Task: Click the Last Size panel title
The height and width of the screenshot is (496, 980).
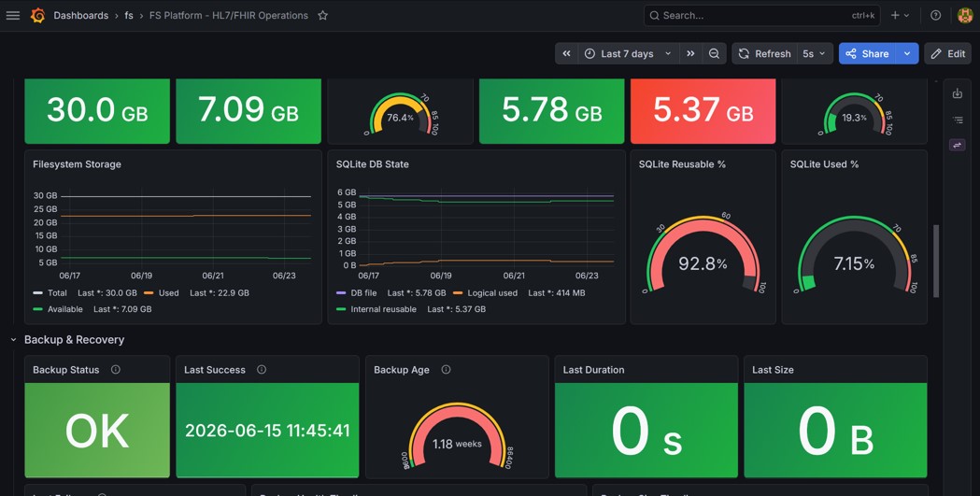Action: pyautogui.click(x=773, y=370)
